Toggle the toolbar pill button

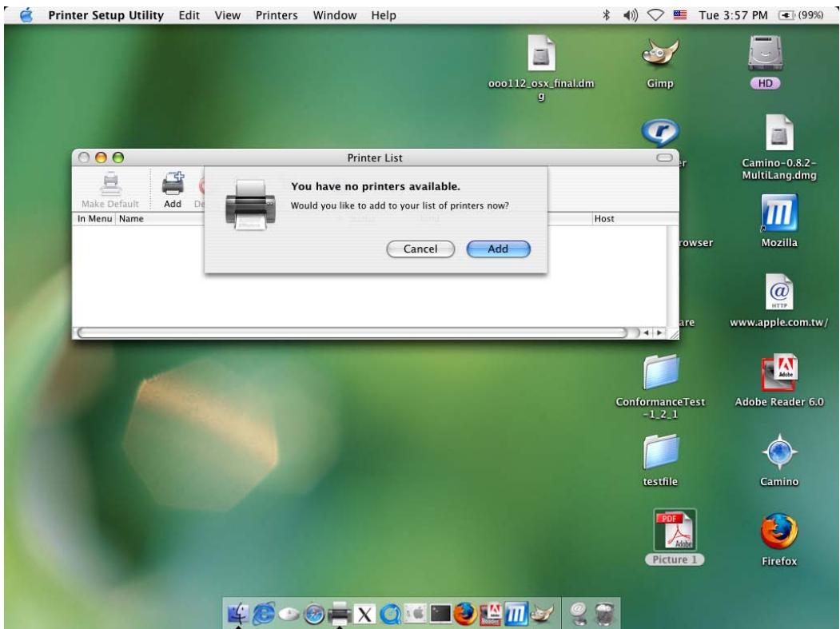(664, 157)
